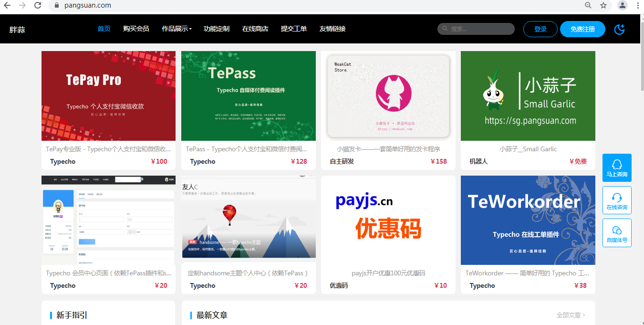Toggle dark mode with the moon icon
The image size is (644, 325).
click(619, 29)
